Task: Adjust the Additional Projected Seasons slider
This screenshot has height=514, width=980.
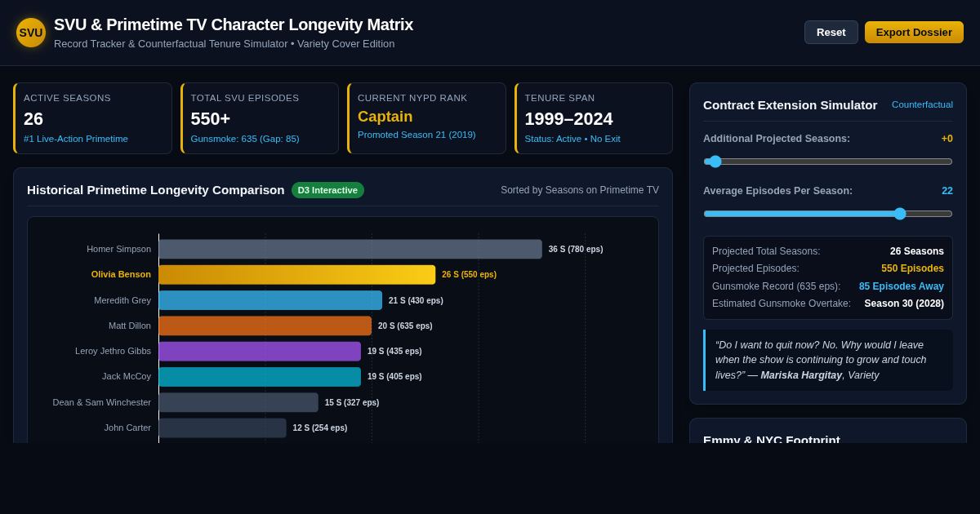Action: coord(828,162)
